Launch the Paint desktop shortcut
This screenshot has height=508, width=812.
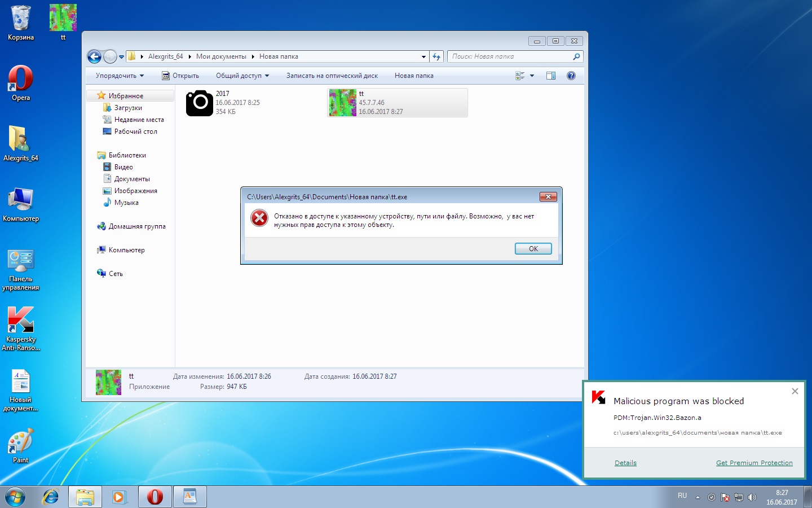pos(21,446)
